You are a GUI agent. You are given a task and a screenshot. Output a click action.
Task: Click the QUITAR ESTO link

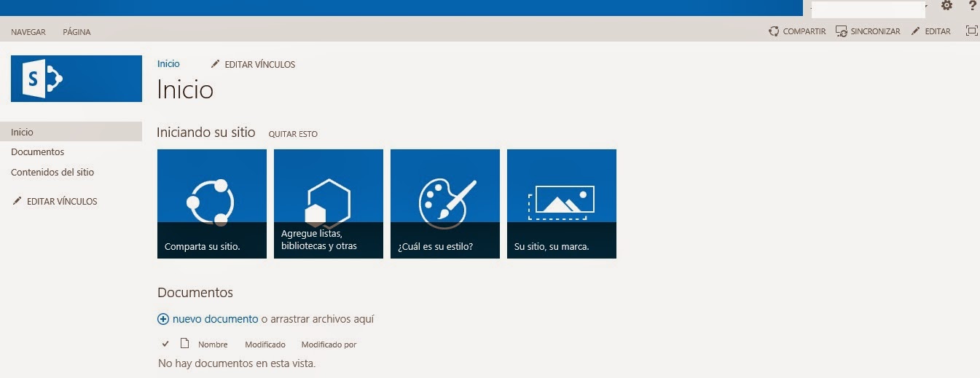click(293, 134)
